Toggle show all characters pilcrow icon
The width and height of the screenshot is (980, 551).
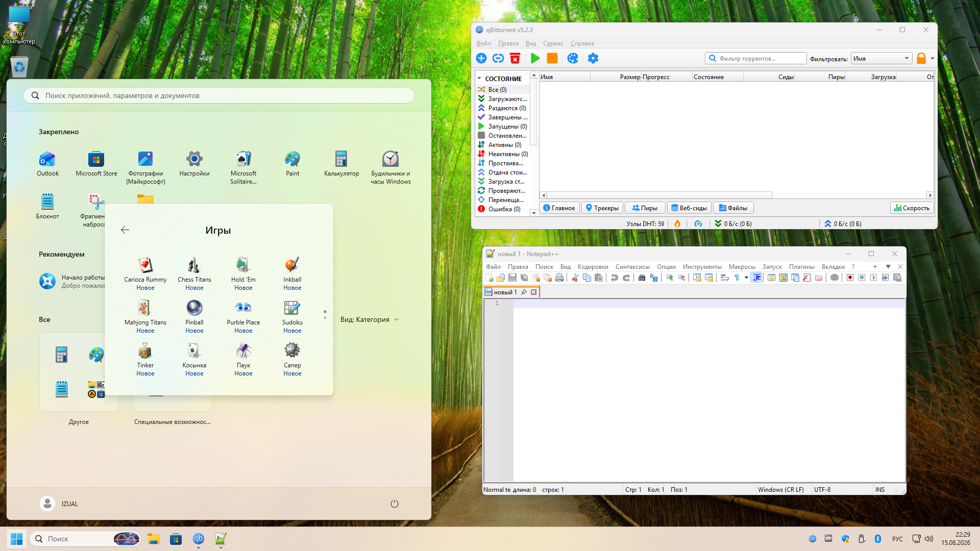[x=737, y=278]
